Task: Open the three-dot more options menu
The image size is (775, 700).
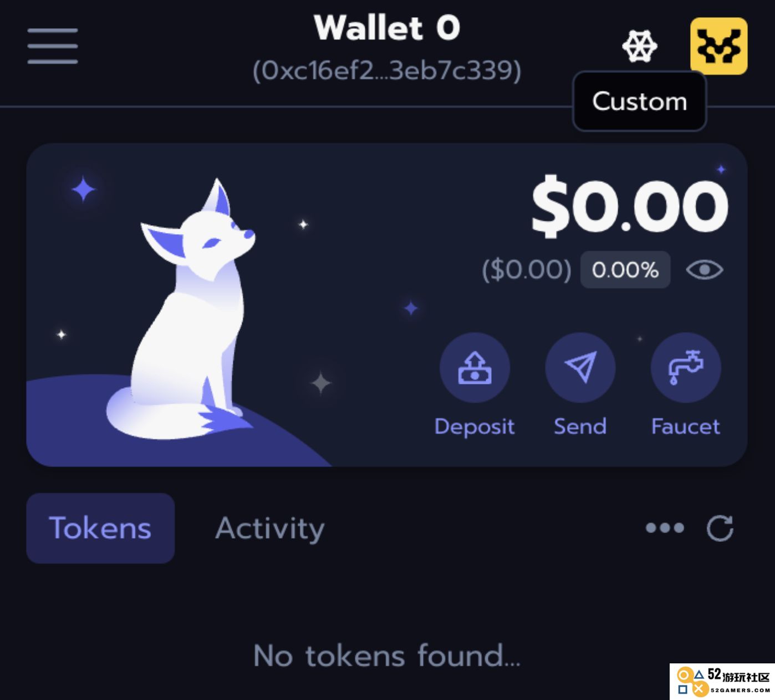Action: 665,528
